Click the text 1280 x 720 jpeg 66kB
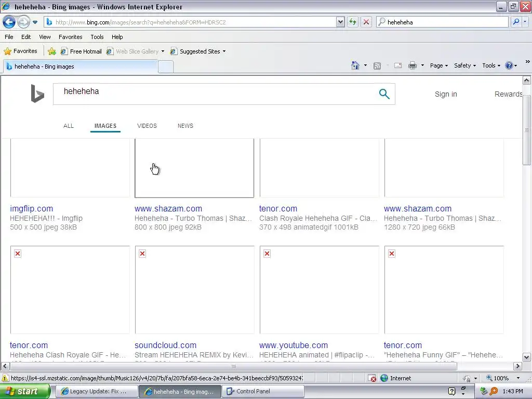Viewport: 532px width, 399px height. click(419, 228)
